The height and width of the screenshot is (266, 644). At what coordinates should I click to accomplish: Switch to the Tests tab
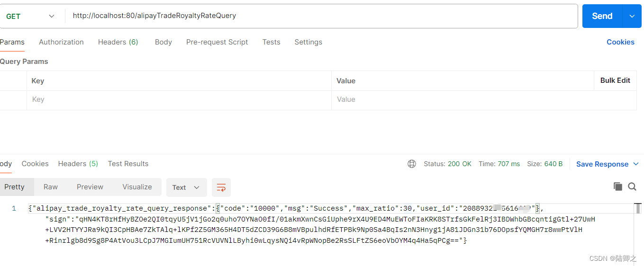[x=271, y=42]
